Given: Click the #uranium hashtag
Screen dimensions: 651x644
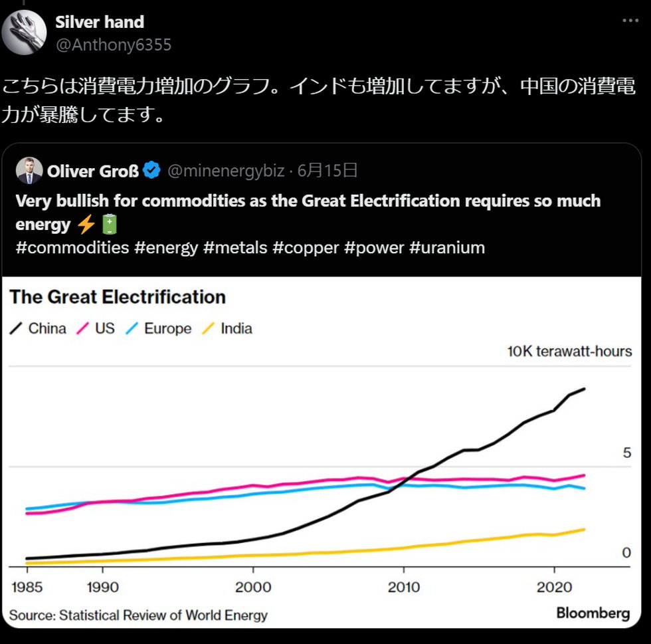Looking at the screenshot, I should pyautogui.click(x=446, y=248).
